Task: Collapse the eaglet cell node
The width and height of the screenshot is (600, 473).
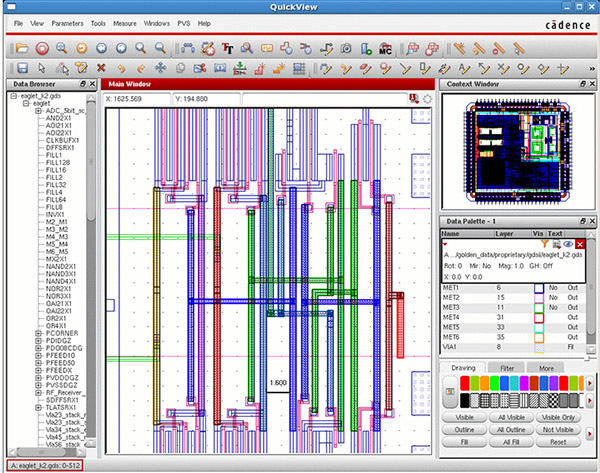Action: click(x=26, y=103)
